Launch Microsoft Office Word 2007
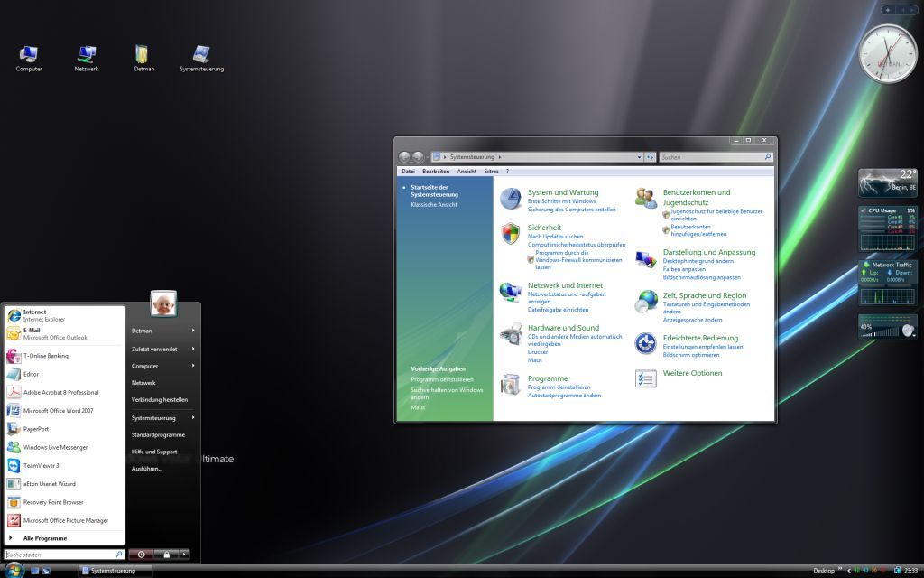Screen dimensions: 924x578 pyautogui.click(x=65, y=411)
